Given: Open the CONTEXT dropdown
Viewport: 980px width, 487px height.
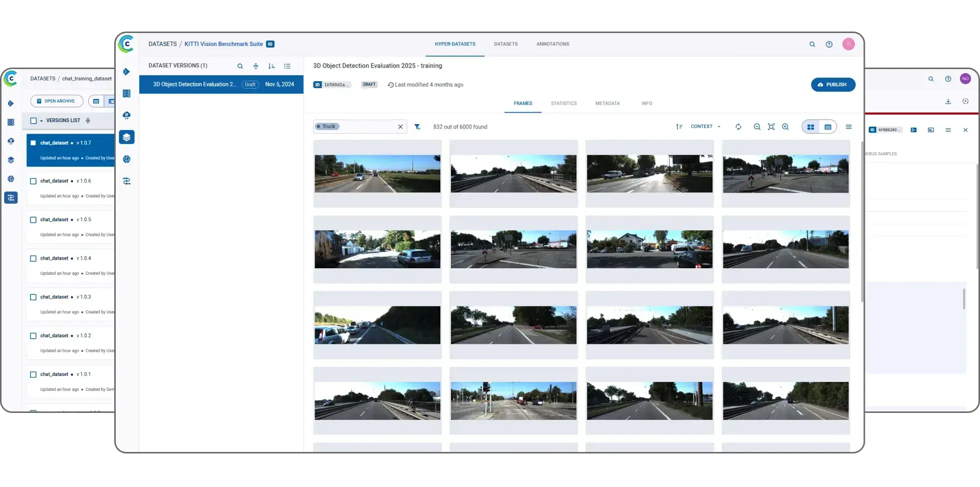Looking at the screenshot, I should (x=705, y=126).
